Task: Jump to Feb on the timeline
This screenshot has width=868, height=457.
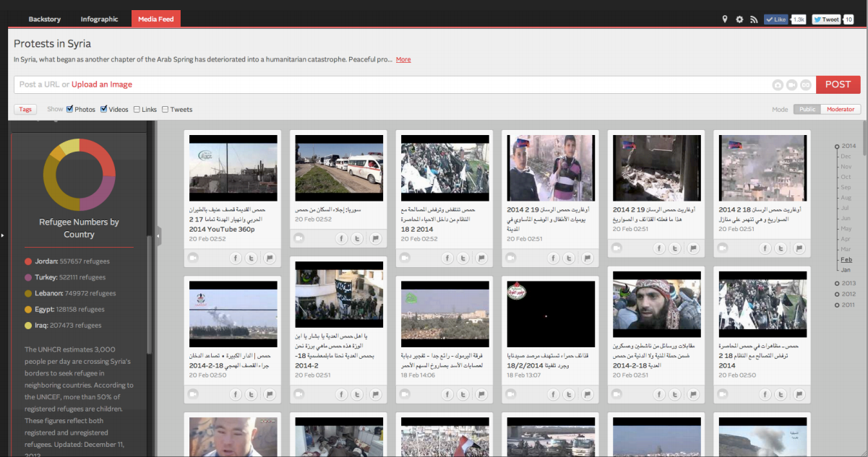Action: (846, 259)
